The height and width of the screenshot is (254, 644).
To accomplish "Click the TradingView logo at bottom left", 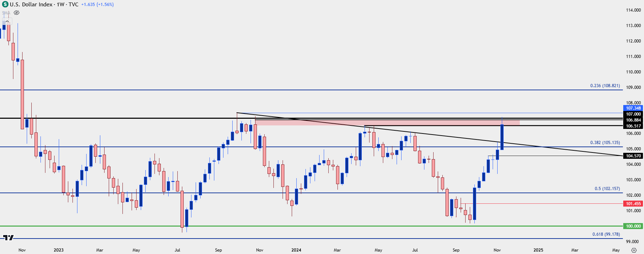I will pyautogui.click(x=8, y=238).
